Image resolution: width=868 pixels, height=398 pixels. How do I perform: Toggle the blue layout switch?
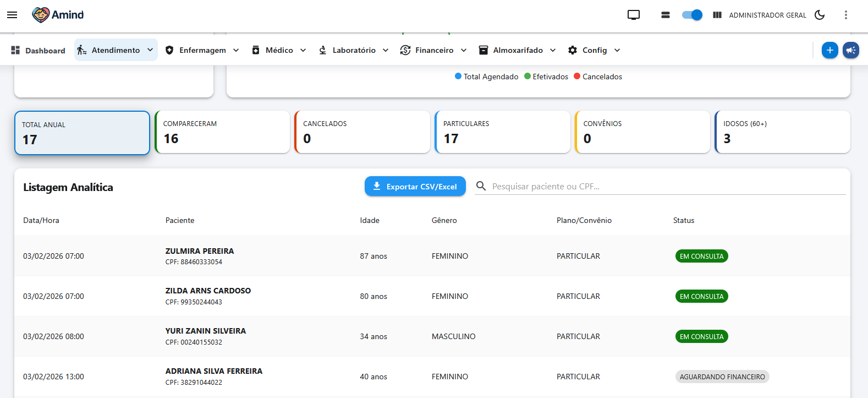692,15
